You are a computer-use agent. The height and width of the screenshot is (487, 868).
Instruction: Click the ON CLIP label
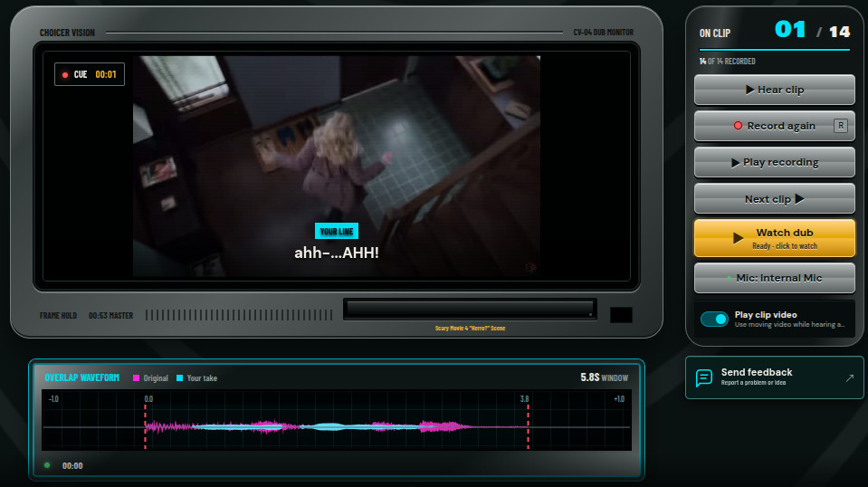(715, 33)
